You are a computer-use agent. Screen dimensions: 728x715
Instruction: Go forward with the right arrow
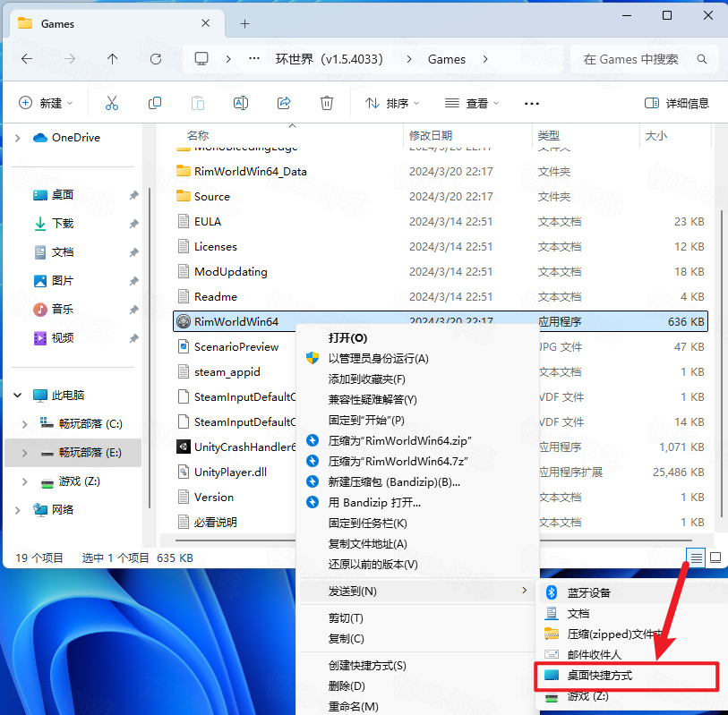[70, 59]
